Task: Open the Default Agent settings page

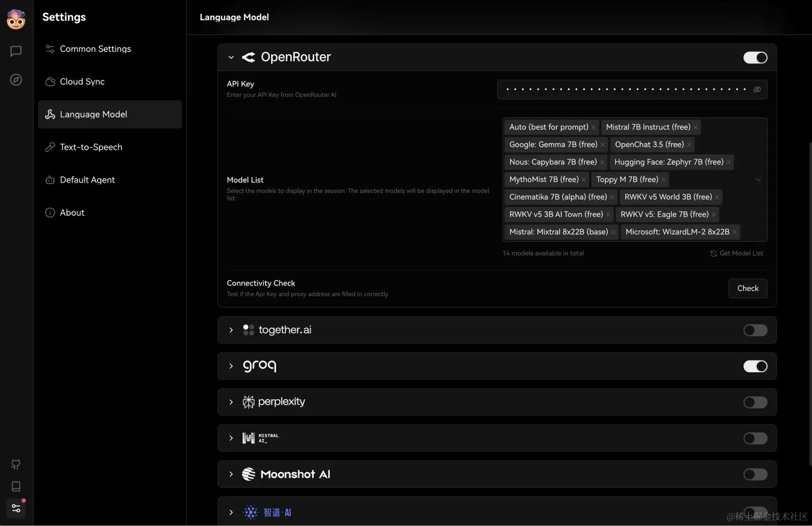Action: tap(87, 180)
